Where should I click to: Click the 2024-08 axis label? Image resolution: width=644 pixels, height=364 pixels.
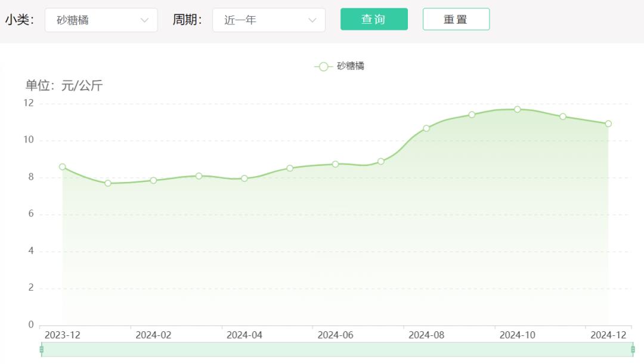[x=426, y=335]
